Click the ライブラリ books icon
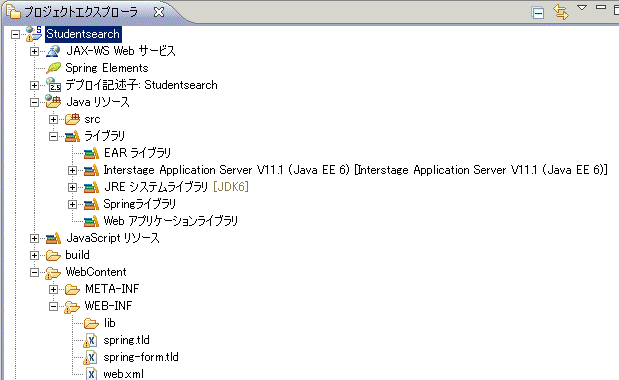 click(x=73, y=136)
